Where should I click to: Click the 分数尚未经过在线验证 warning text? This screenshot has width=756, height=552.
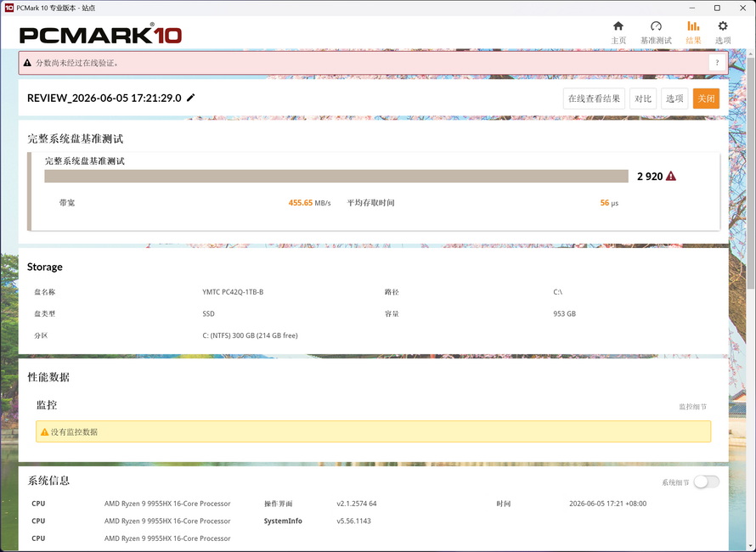(76, 63)
